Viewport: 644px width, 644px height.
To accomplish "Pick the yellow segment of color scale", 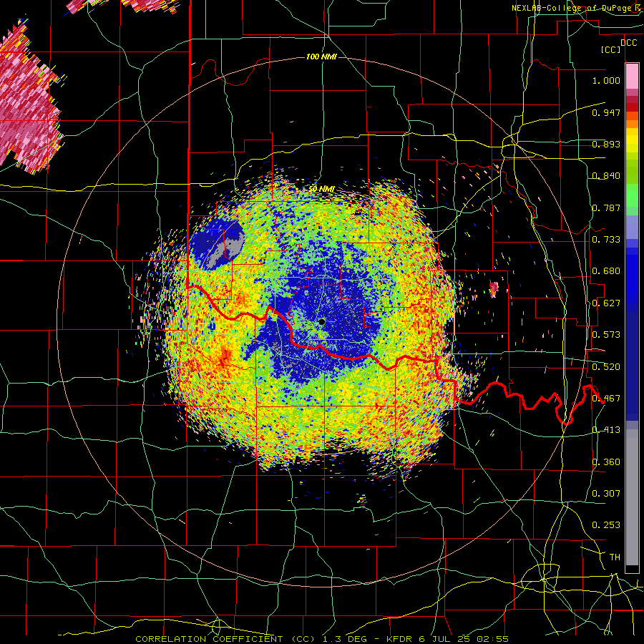I will pyautogui.click(x=632, y=141).
